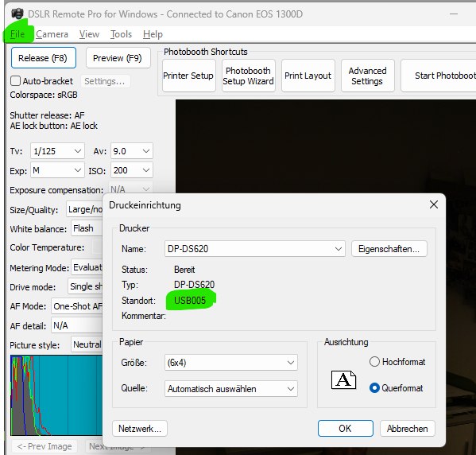Expand the Exp mode dropdown

57,170
